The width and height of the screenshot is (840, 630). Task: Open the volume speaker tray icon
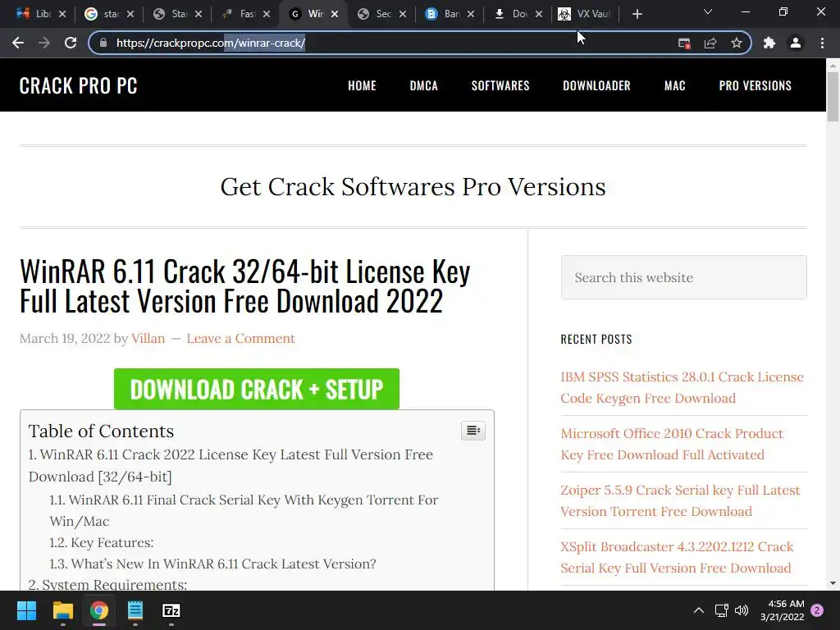coord(742,610)
